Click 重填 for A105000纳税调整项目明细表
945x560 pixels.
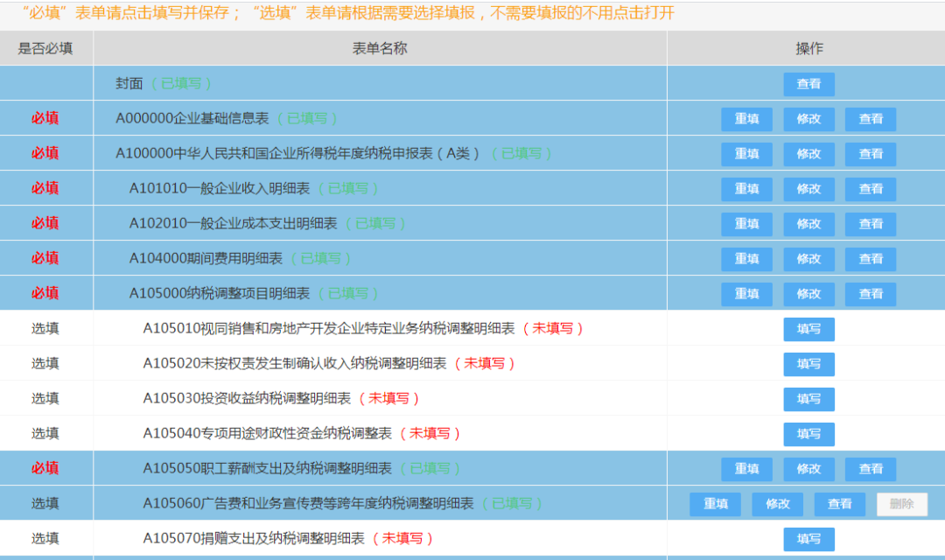(746, 294)
